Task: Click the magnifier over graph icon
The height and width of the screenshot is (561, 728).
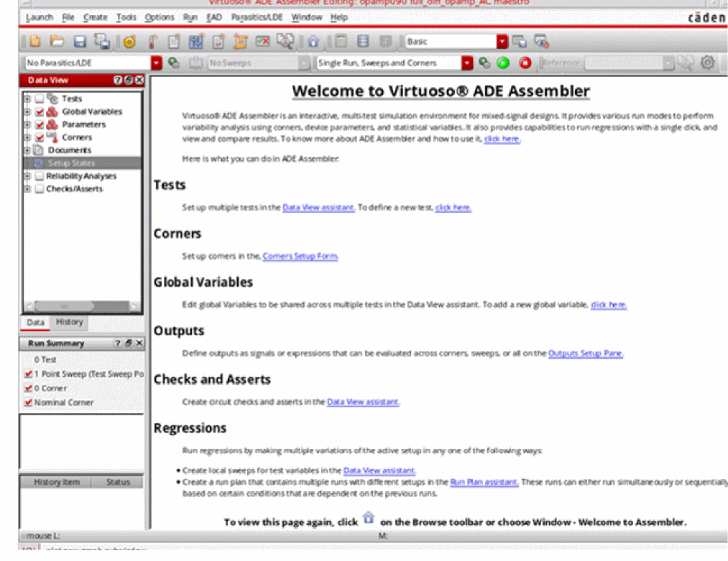Action: [x=285, y=42]
